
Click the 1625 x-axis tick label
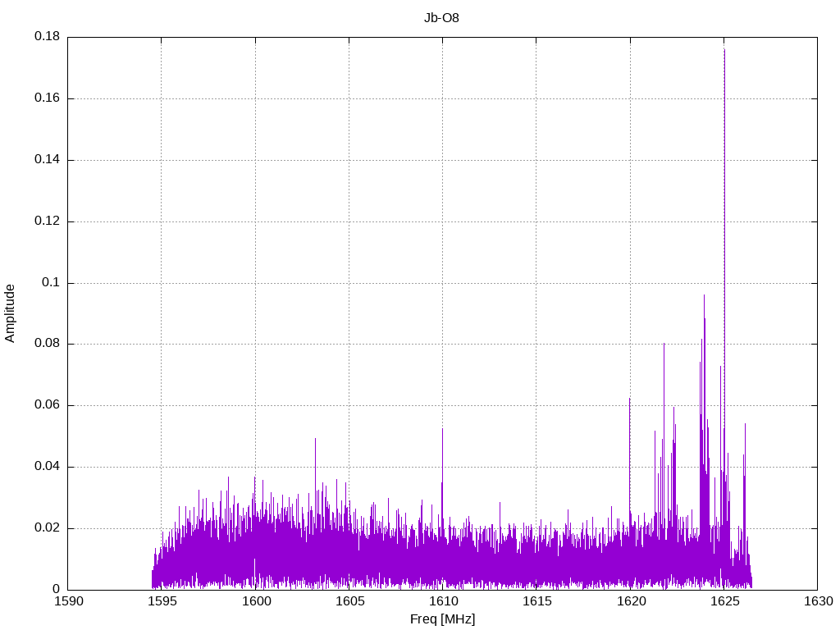point(725,601)
